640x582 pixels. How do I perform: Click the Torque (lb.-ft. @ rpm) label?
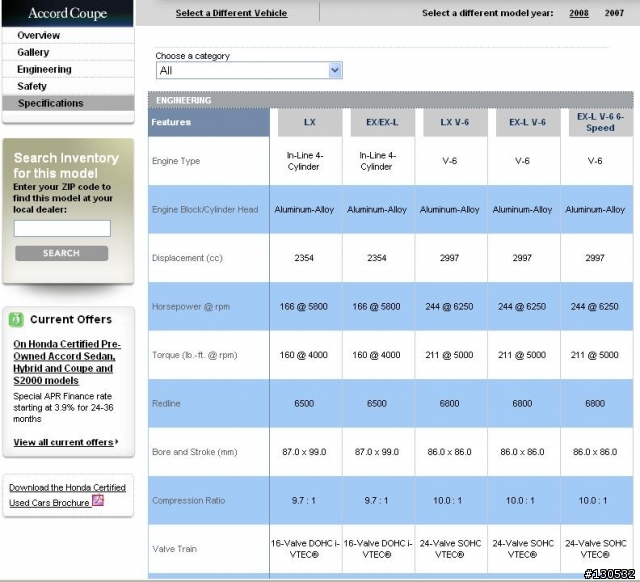[x=194, y=355]
